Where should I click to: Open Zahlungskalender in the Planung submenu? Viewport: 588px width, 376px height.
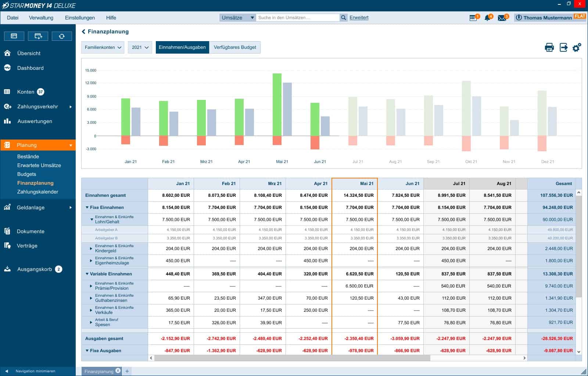pyautogui.click(x=37, y=192)
